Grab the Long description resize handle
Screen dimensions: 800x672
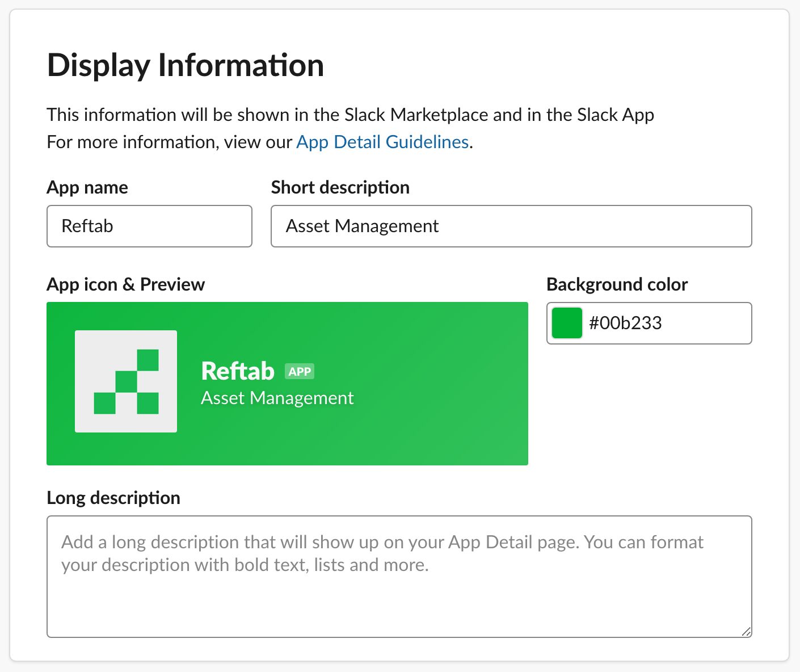click(x=746, y=632)
